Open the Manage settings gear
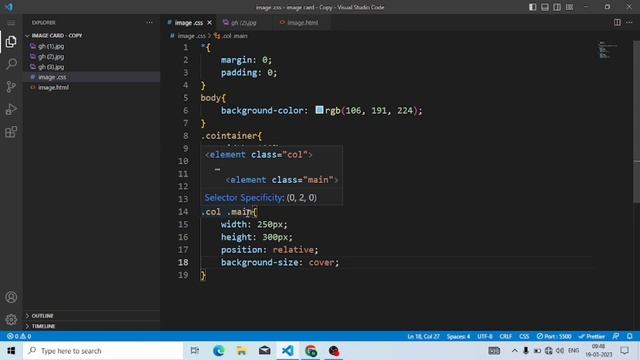Screen dimensions: 640x360 coord(11,319)
